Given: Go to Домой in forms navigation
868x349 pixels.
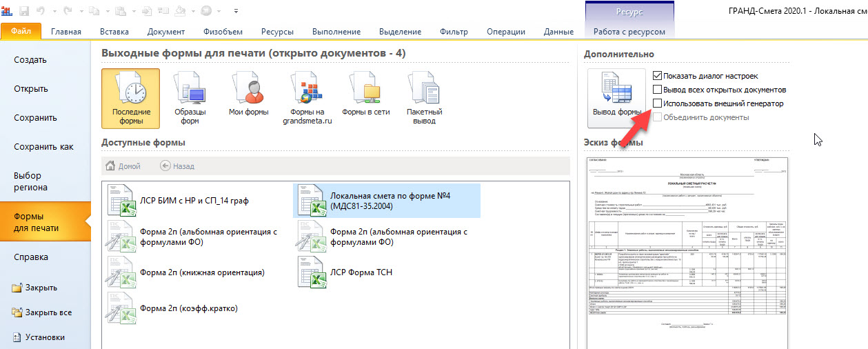Looking at the screenshot, I should tap(123, 166).
